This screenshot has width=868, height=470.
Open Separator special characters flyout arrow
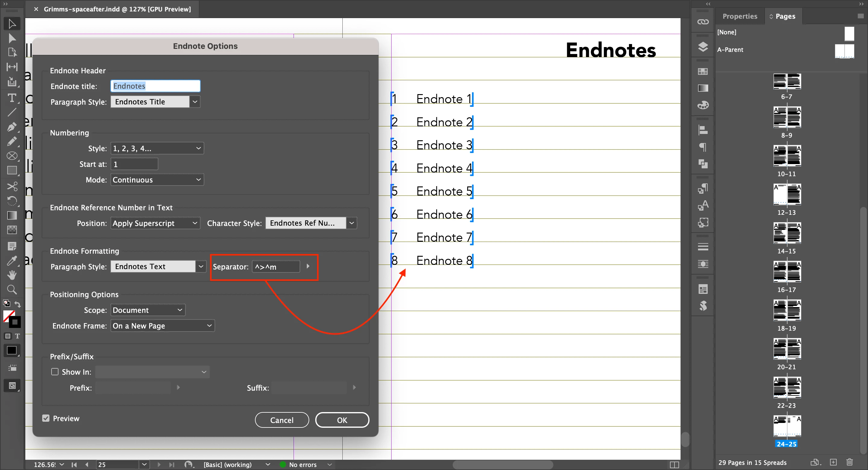click(x=308, y=266)
